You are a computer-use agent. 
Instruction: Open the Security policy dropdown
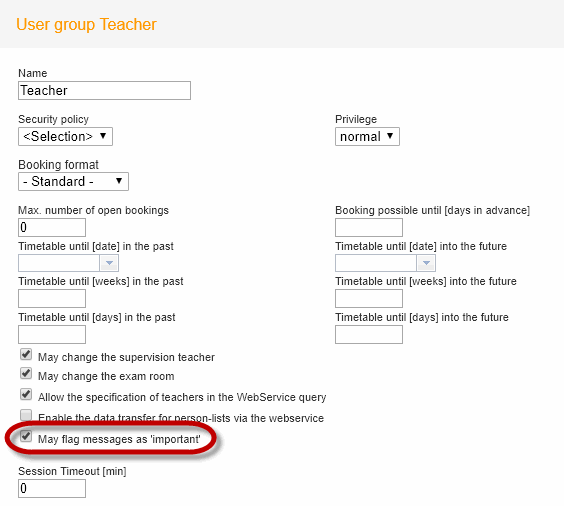pyautogui.click(x=65, y=136)
